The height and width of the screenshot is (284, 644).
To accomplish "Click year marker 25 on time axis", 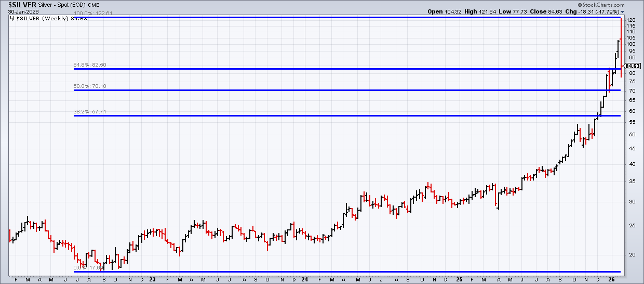I will (459, 279).
